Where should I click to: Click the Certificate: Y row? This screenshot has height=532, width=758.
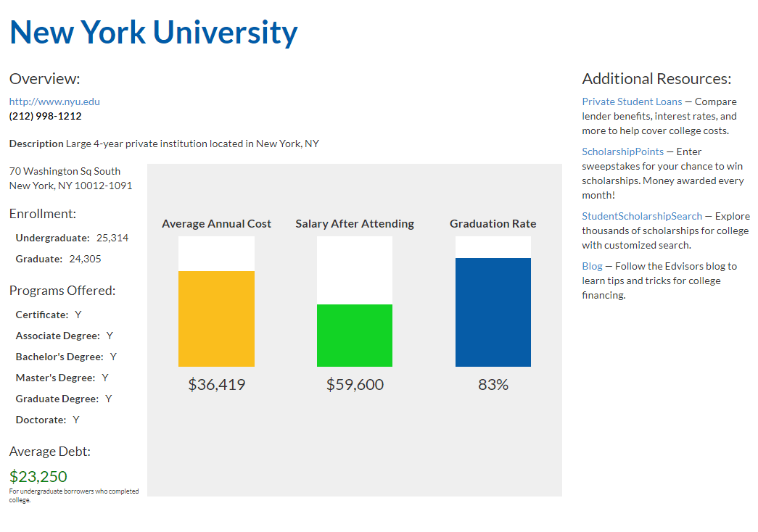click(x=49, y=315)
